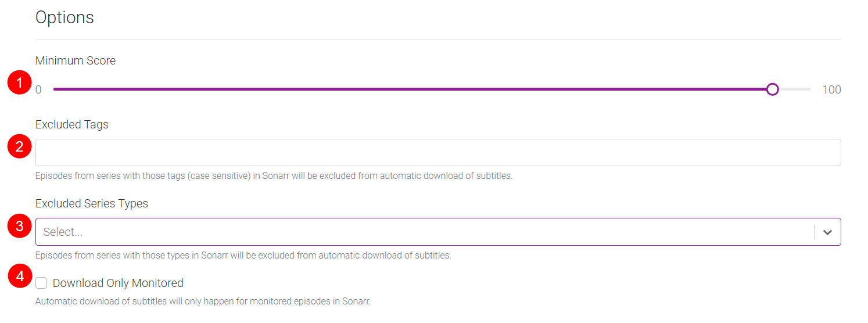This screenshot has height=323, width=868.
Task: Focus the Excluded Tags input field
Action: 438,152
